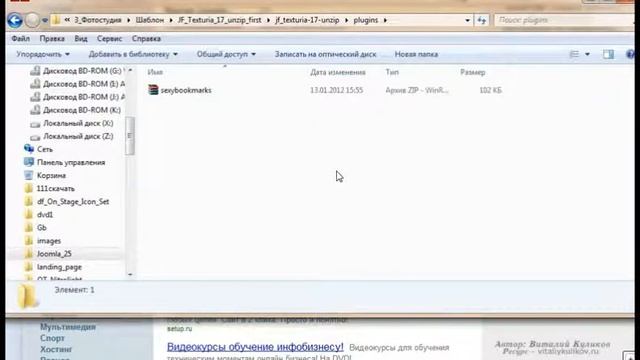Select Шаблон in the address path

pyautogui.click(x=150, y=20)
